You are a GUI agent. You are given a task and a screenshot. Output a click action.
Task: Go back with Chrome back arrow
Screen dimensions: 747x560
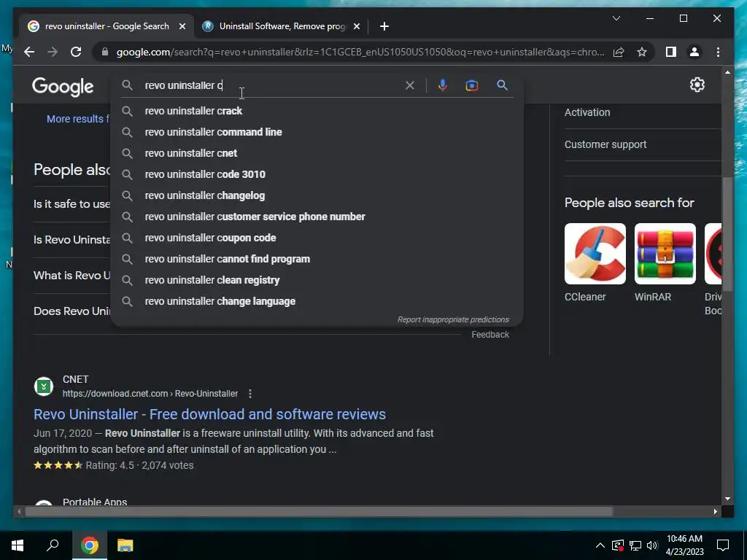click(x=29, y=52)
